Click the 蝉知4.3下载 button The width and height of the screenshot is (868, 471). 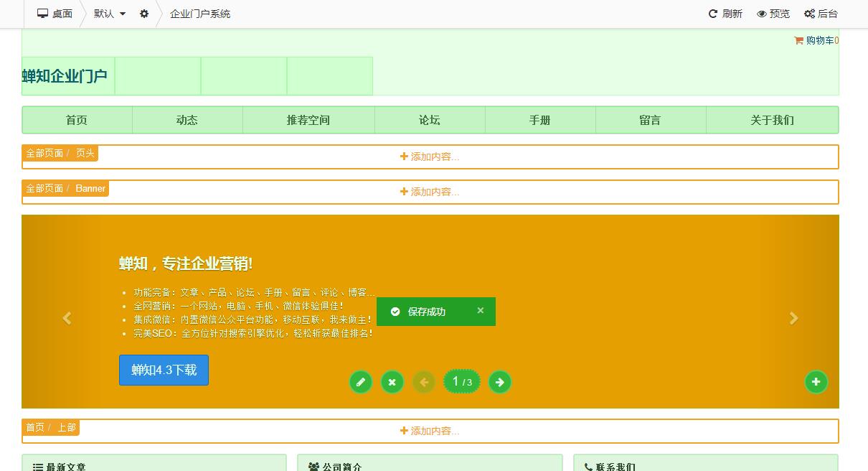[164, 370]
